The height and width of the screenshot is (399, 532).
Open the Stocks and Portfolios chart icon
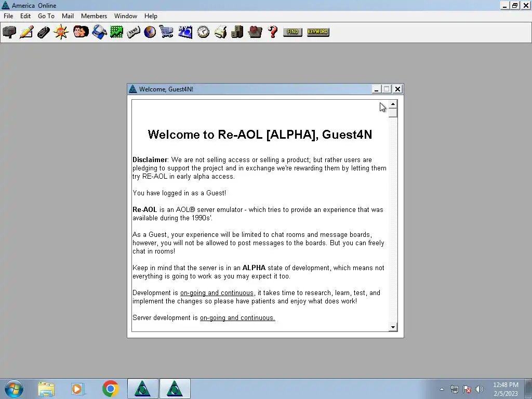click(x=116, y=32)
